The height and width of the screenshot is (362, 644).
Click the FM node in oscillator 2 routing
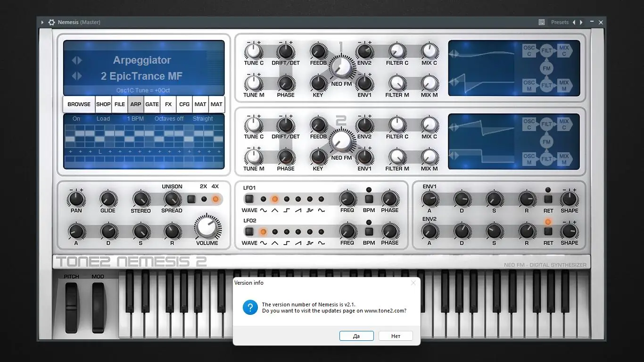546,141
